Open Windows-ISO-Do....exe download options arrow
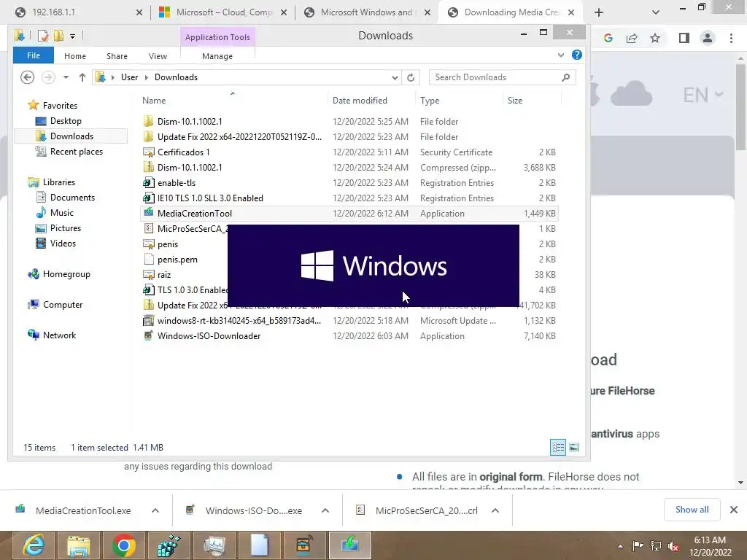This screenshot has height=560, width=747. click(x=325, y=510)
